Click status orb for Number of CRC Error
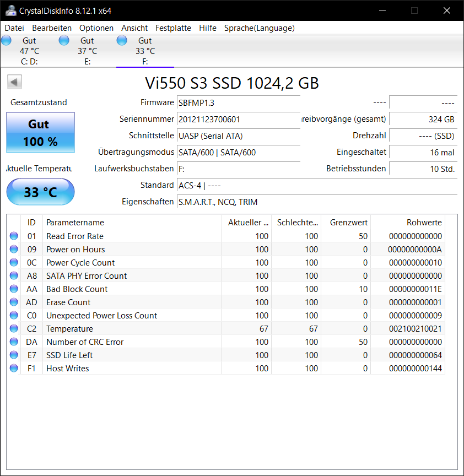Screen dimensions: 464x476 click(x=14, y=342)
